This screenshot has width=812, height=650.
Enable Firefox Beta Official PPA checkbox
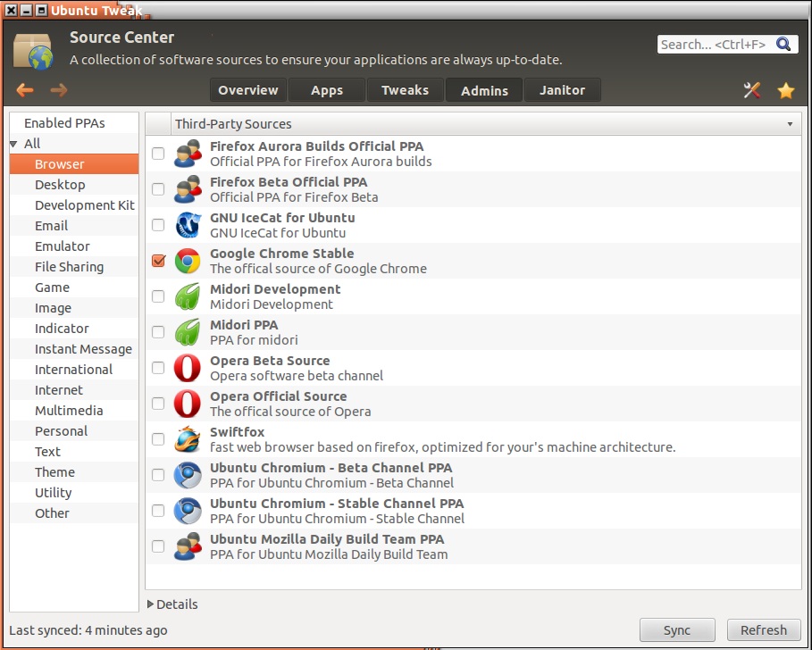[158, 189]
